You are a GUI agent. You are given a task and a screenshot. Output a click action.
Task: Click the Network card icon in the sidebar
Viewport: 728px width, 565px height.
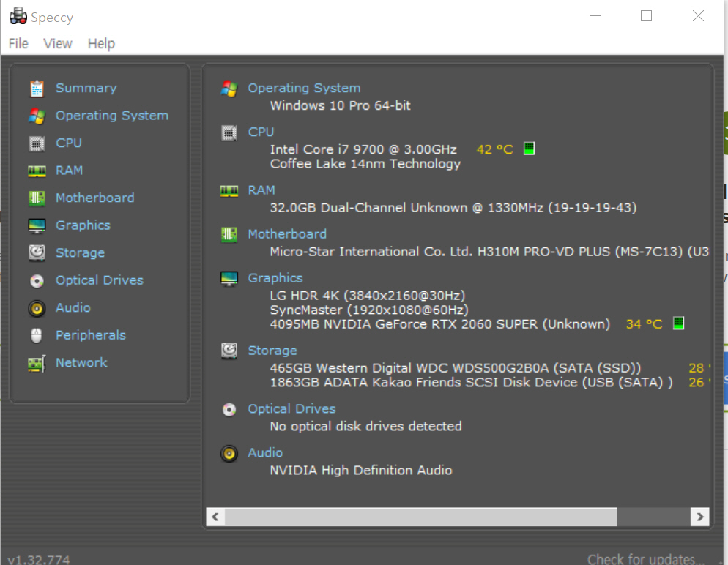coord(37,363)
